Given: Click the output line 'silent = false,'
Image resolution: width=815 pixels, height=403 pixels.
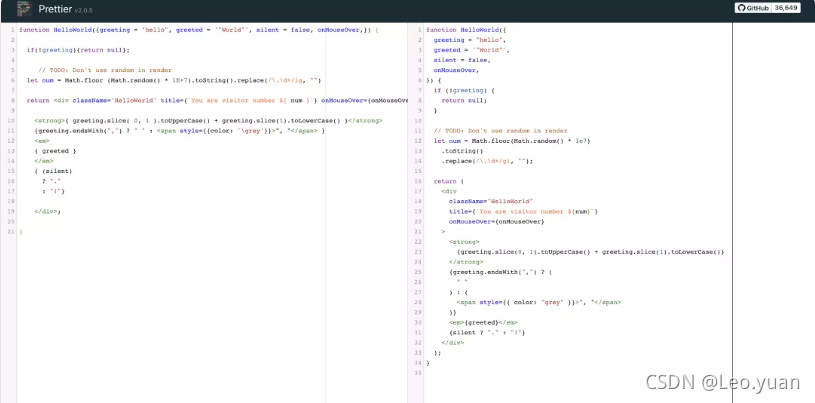Looking at the screenshot, I should (462, 60).
